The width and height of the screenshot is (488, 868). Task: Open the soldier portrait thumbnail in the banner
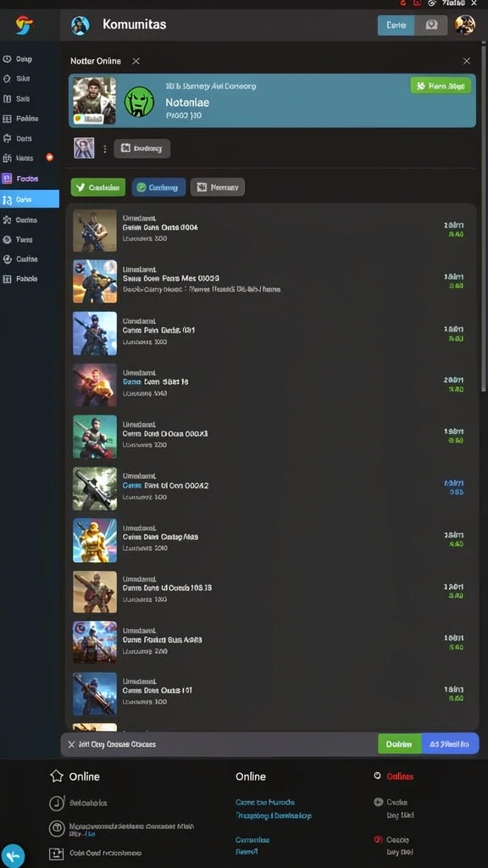coord(95,101)
